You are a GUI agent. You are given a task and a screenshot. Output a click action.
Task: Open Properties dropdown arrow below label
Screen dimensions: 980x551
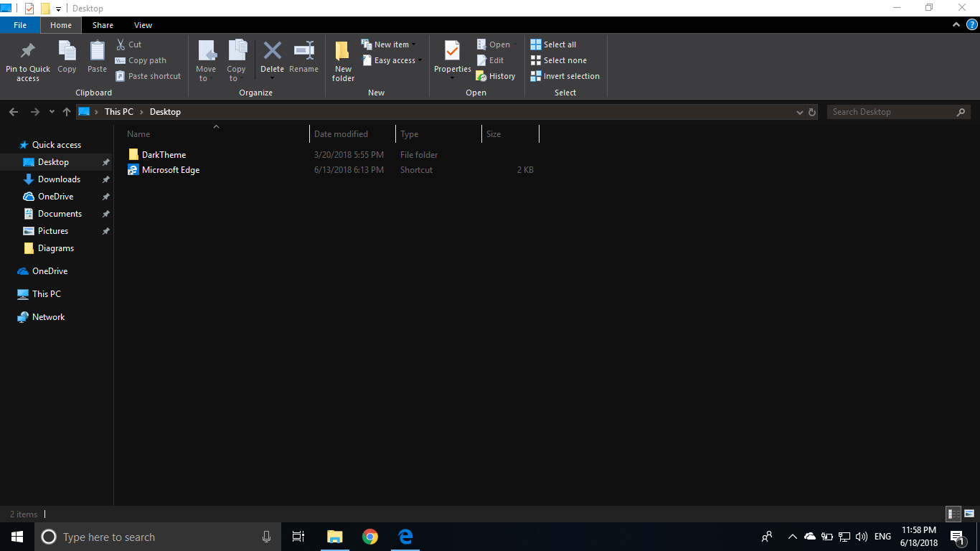pos(452,77)
